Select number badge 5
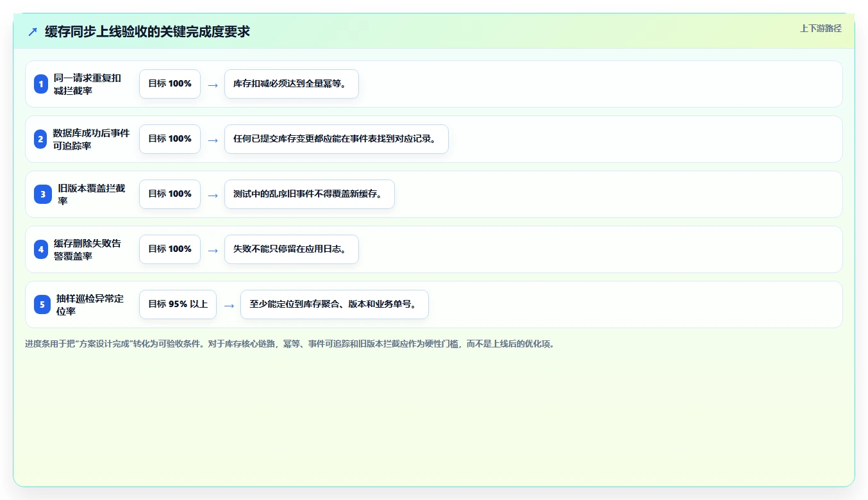 coord(42,304)
